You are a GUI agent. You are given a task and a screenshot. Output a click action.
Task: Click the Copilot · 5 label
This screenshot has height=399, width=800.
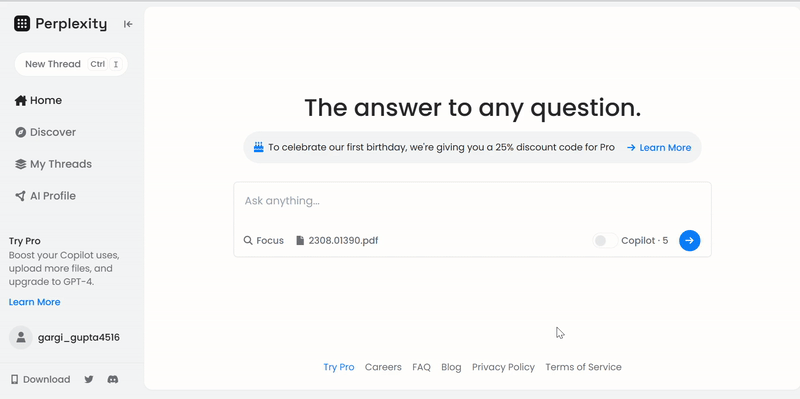point(644,241)
